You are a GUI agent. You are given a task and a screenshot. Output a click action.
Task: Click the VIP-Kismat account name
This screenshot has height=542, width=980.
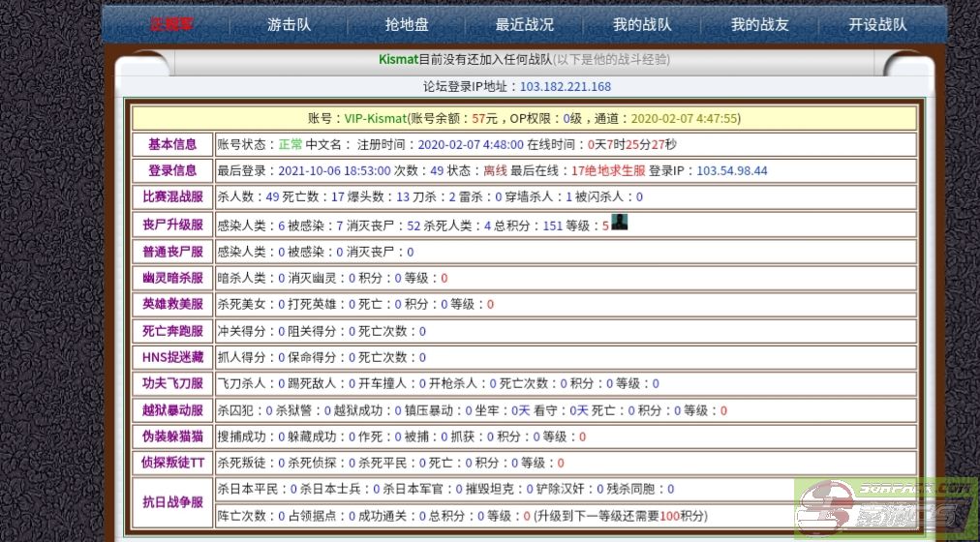coord(375,119)
